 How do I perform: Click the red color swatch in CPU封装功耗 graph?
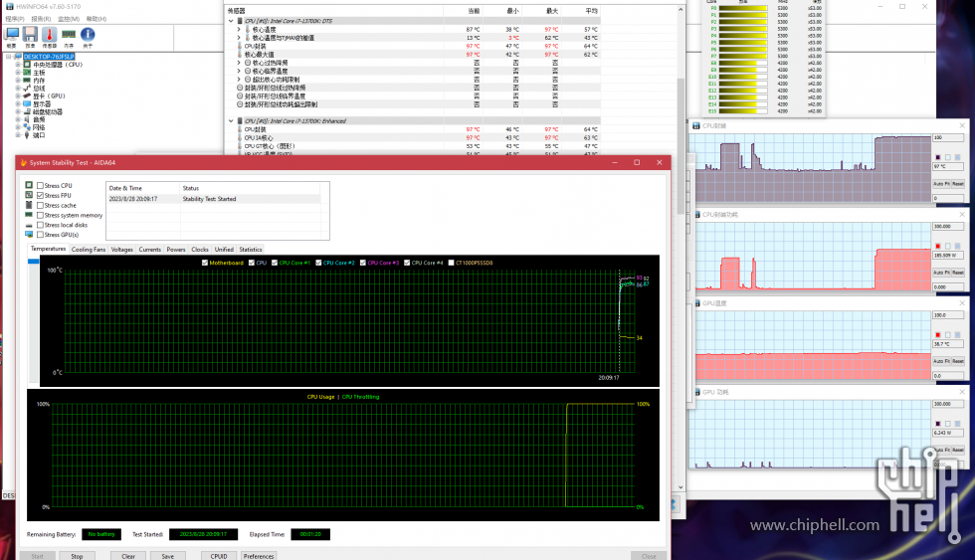pos(937,246)
